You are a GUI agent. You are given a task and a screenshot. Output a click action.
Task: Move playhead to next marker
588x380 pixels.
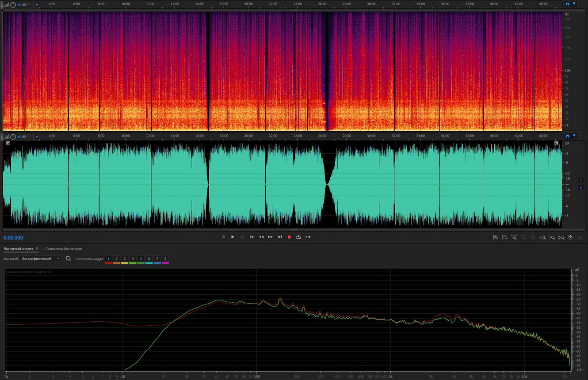point(280,237)
